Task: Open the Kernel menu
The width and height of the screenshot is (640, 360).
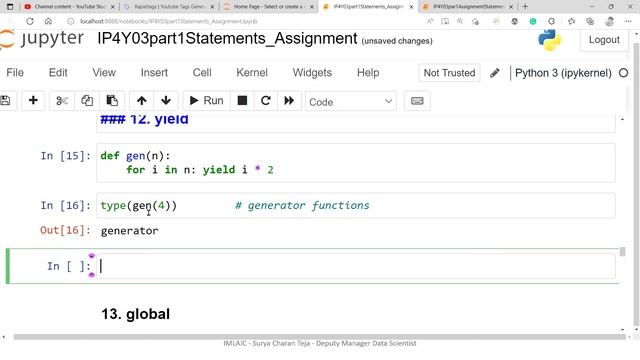Action: coord(252,73)
